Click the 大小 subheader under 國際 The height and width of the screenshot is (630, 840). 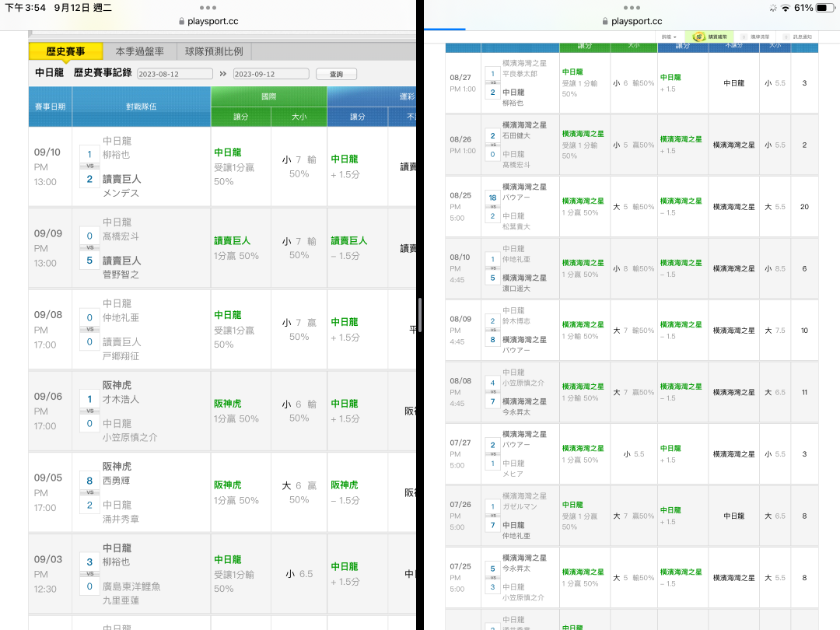299,117
